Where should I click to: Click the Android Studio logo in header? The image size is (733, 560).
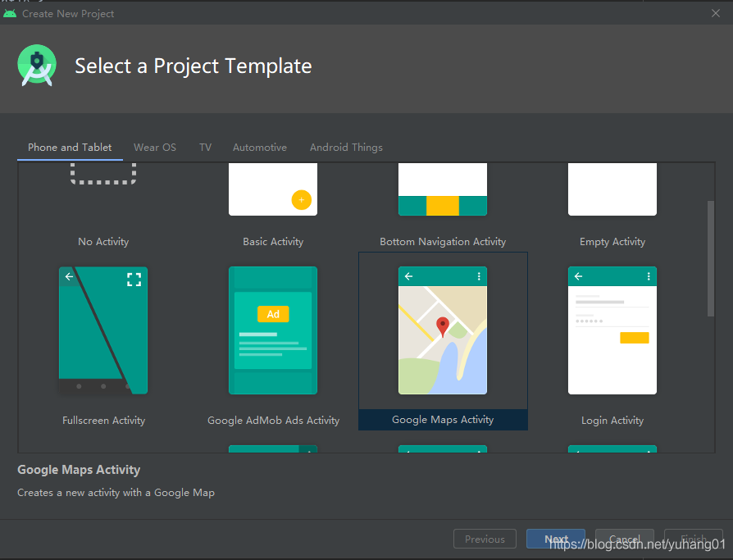[37, 66]
